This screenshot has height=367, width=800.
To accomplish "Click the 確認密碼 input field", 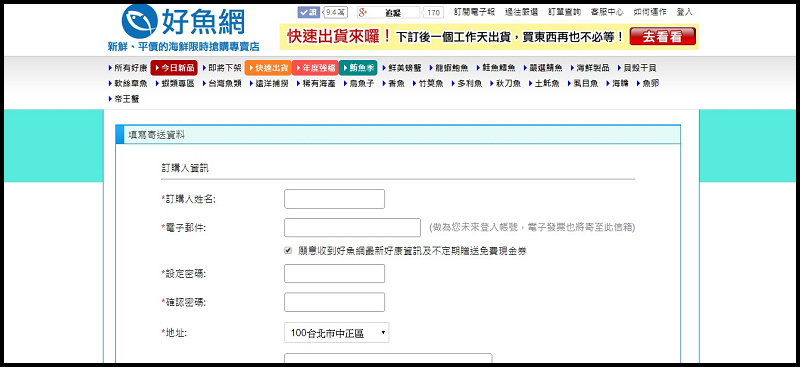I will click(x=334, y=302).
